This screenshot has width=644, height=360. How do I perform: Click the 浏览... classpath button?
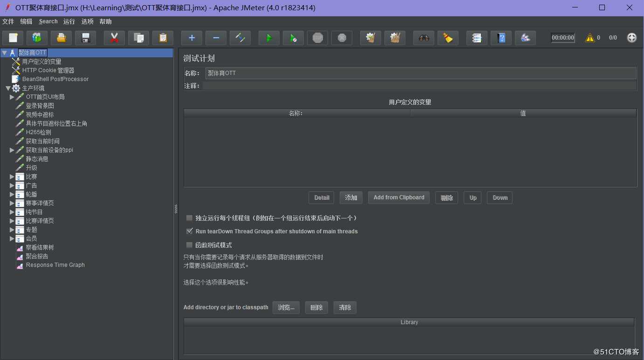click(286, 307)
